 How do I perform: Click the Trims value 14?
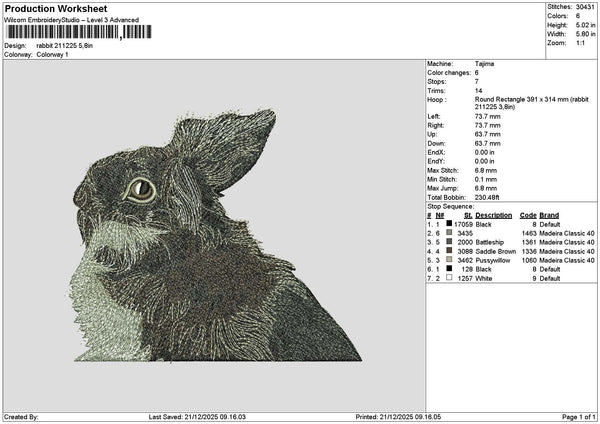[x=478, y=91]
